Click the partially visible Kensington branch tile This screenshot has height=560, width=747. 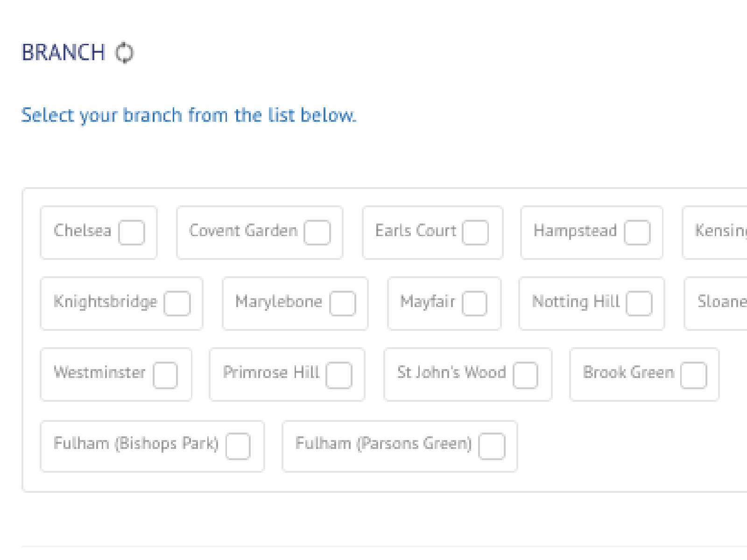pos(715,232)
